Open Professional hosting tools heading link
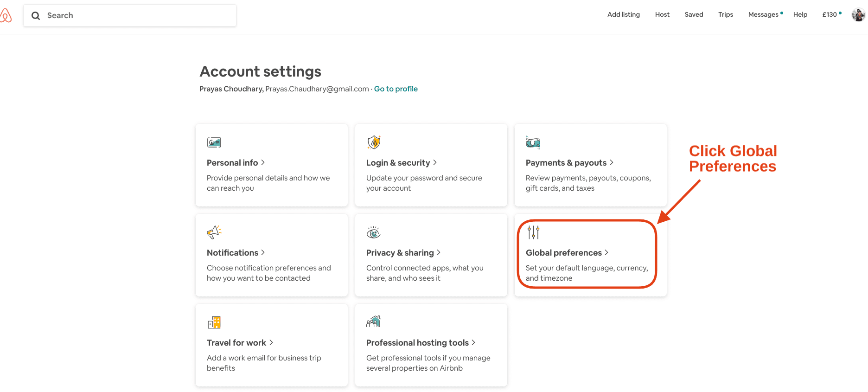868x392 pixels. point(417,343)
